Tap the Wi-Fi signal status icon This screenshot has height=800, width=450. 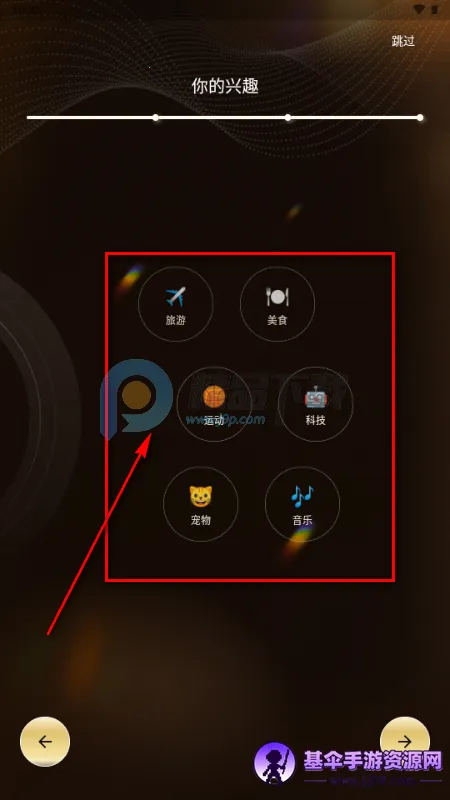pos(419,9)
